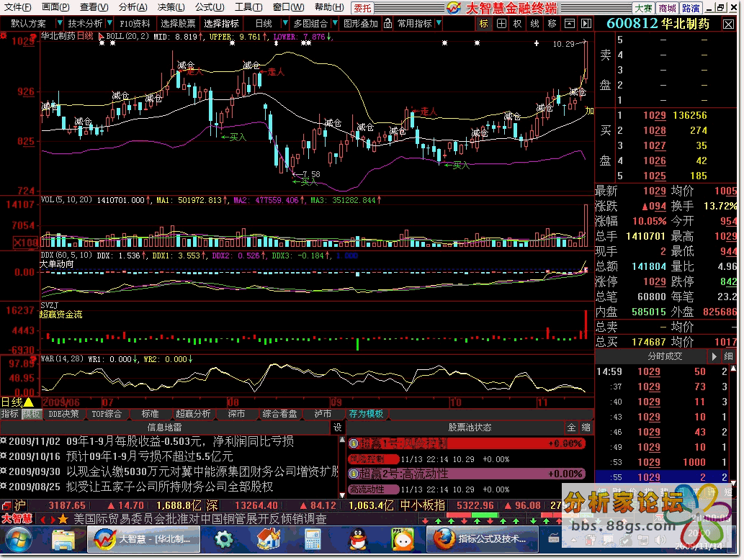Image resolution: width=744 pixels, height=560 pixels.
Task: Open the 分析(A) menu
Action: coord(133,7)
